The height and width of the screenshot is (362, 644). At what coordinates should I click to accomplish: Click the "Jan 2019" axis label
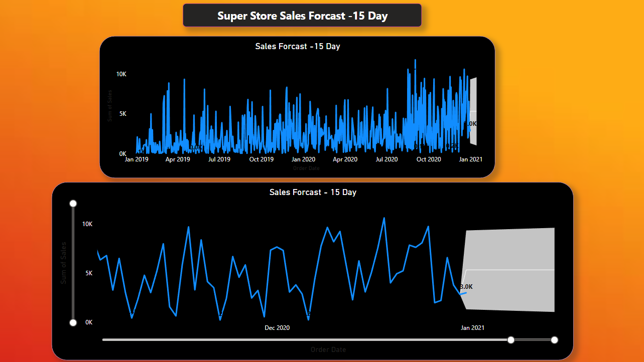tap(136, 159)
